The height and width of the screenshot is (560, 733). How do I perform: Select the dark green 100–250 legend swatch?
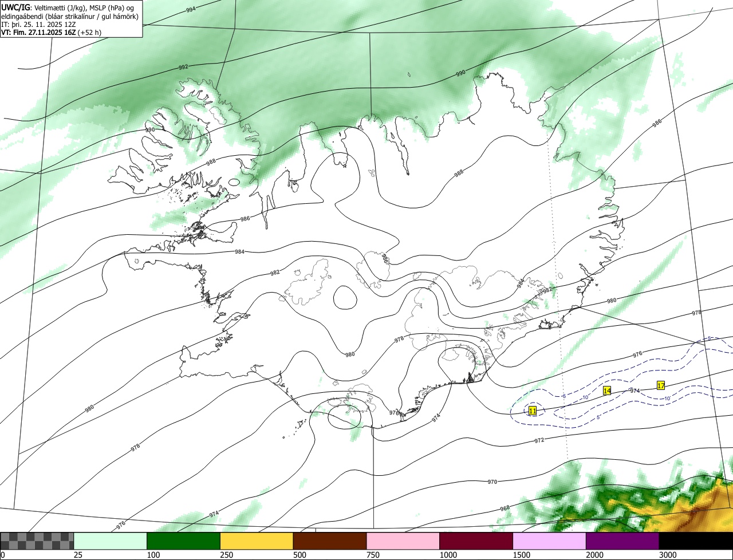point(184,541)
